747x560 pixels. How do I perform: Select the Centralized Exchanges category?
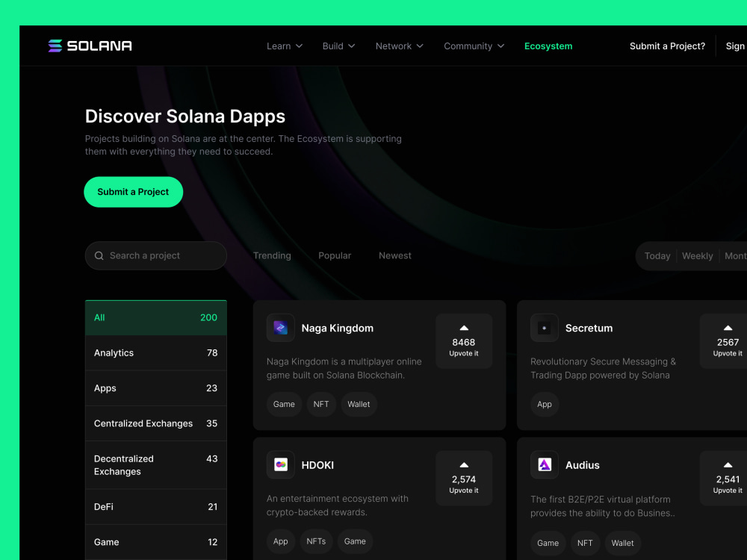156,423
